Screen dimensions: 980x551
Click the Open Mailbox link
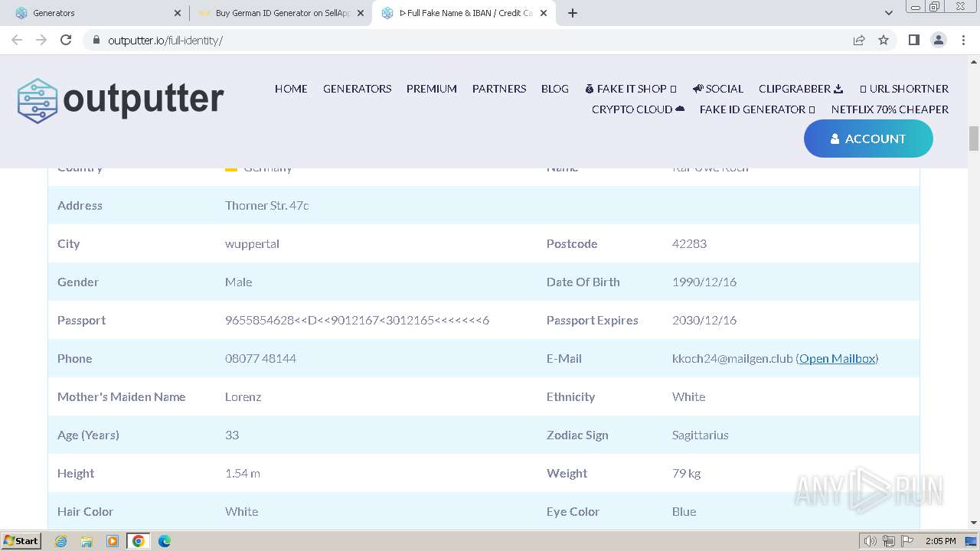(x=837, y=358)
